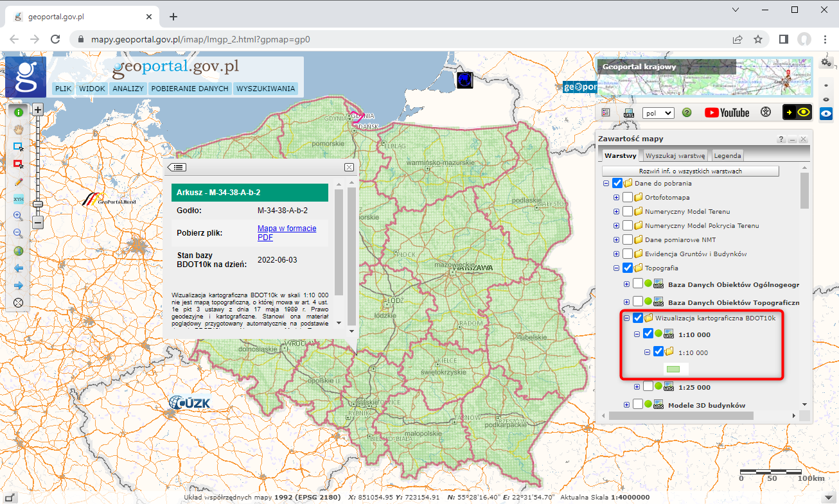The image size is (839, 504).
Task: Go back with the previous view arrow
Action: [18, 268]
